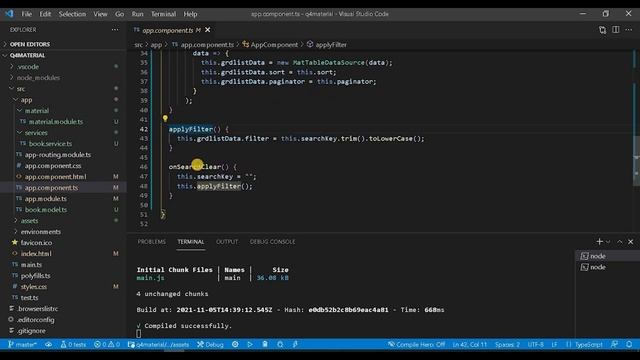Click the new terminal plus icon
This screenshot has width=640, height=360.
pyautogui.click(x=599, y=242)
